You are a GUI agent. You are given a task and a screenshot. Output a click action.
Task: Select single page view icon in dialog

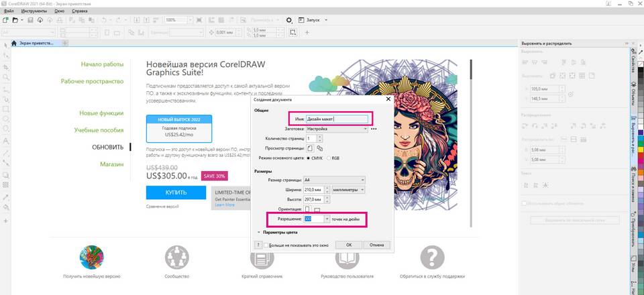pos(310,148)
